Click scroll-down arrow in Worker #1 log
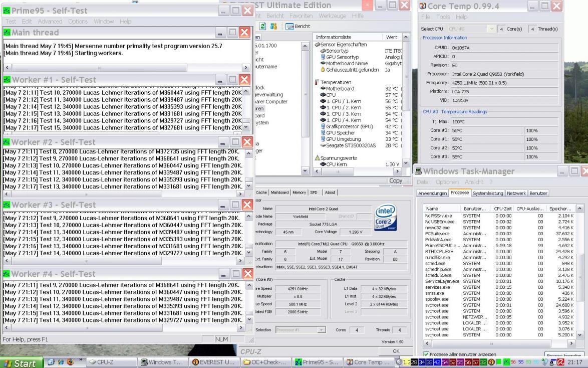Image resolution: width=588 pixels, height=368 pixels. tap(246, 127)
